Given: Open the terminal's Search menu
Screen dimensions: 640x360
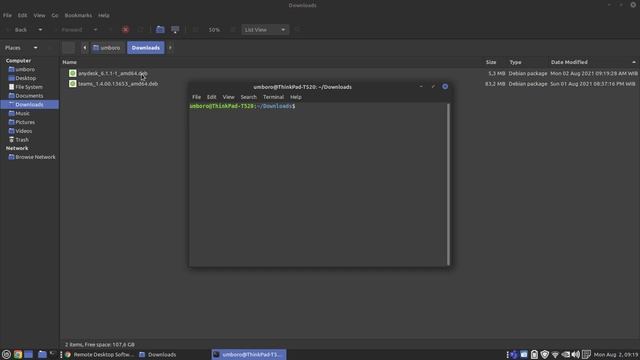Looking at the screenshot, I should pyautogui.click(x=249, y=97).
